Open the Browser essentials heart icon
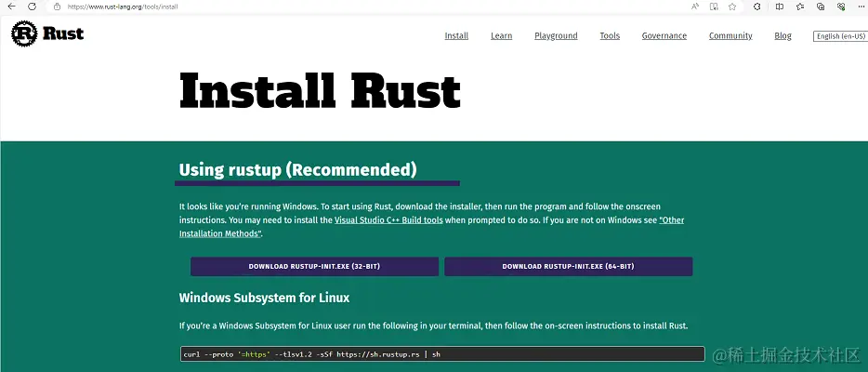The height and width of the screenshot is (372, 868). click(x=841, y=7)
